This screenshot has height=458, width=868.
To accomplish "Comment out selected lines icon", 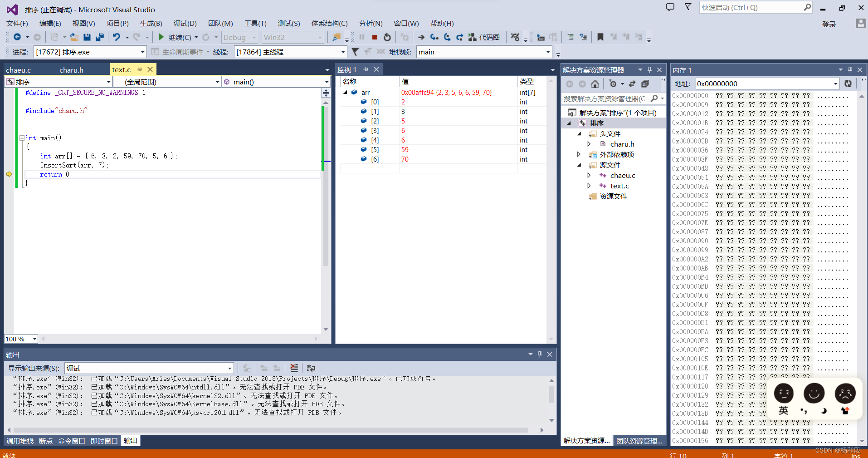I will [x=571, y=37].
